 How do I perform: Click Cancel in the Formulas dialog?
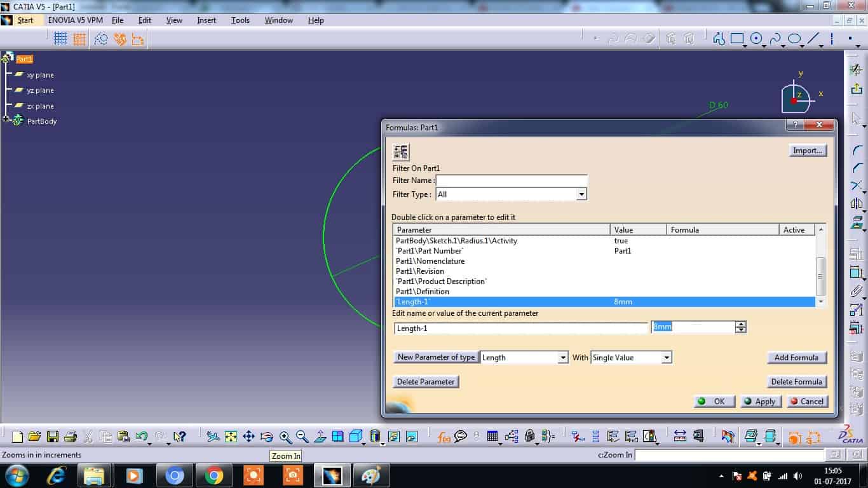[x=807, y=402]
